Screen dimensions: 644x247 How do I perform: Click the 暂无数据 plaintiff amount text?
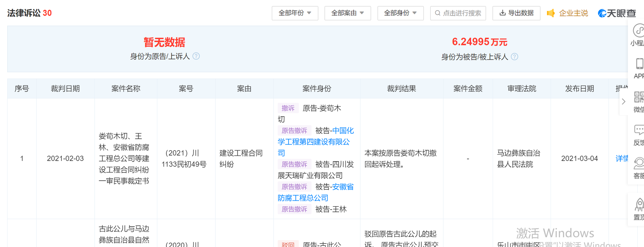(x=164, y=42)
